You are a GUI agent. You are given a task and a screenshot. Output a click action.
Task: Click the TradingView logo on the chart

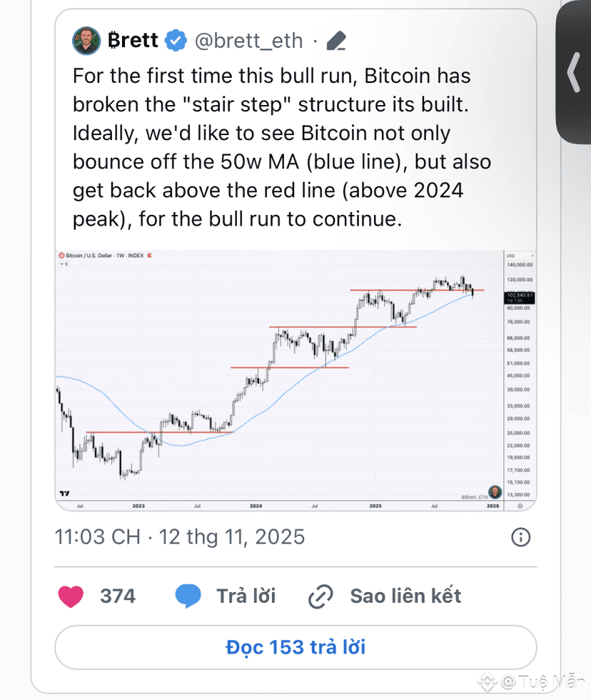(x=65, y=494)
